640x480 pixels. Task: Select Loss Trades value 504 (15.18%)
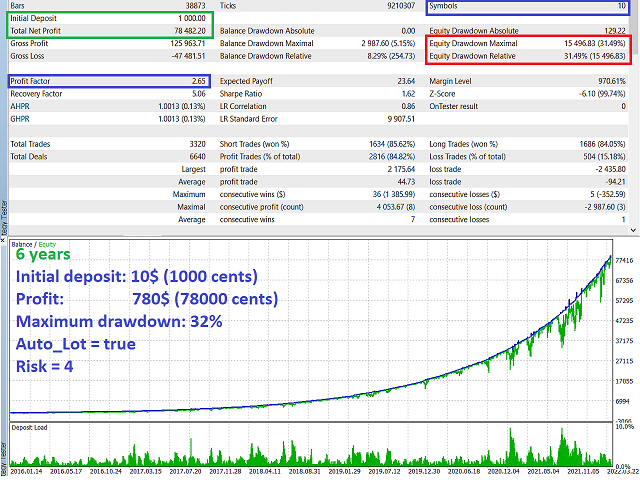pyautogui.click(x=604, y=157)
